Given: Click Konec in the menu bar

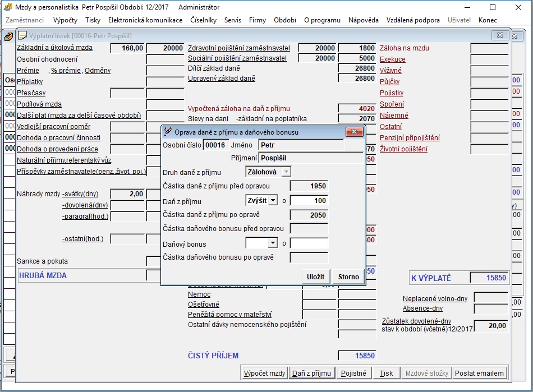Looking at the screenshot, I should click(488, 20).
